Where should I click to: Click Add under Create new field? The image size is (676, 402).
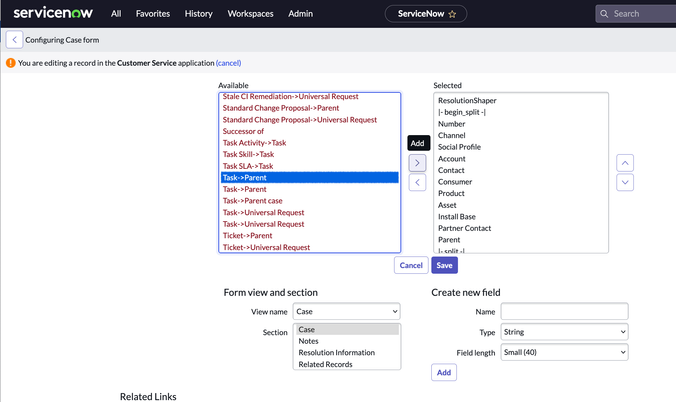pyautogui.click(x=444, y=373)
